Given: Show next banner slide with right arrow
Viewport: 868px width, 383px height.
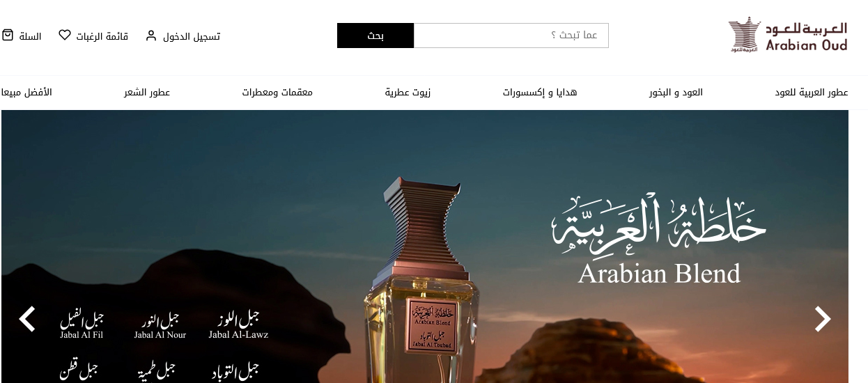Looking at the screenshot, I should click(823, 319).
